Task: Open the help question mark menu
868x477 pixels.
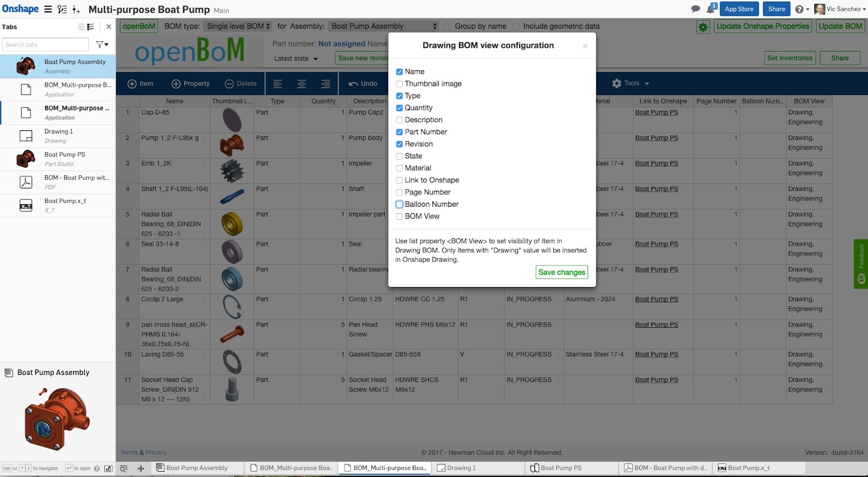Action: 802,9
